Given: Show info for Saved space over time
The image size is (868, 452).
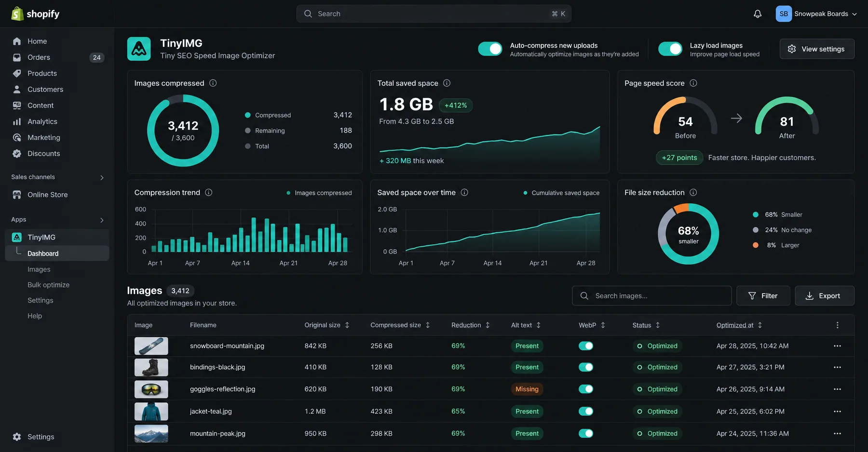Looking at the screenshot, I should tap(464, 192).
